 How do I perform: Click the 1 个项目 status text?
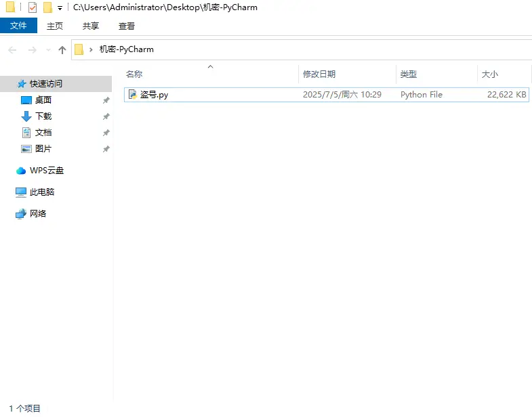(x=25, y=408)
